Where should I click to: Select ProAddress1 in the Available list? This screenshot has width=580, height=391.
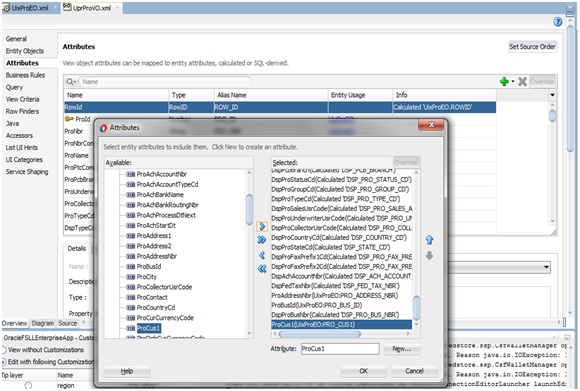(x=154, y=236)
